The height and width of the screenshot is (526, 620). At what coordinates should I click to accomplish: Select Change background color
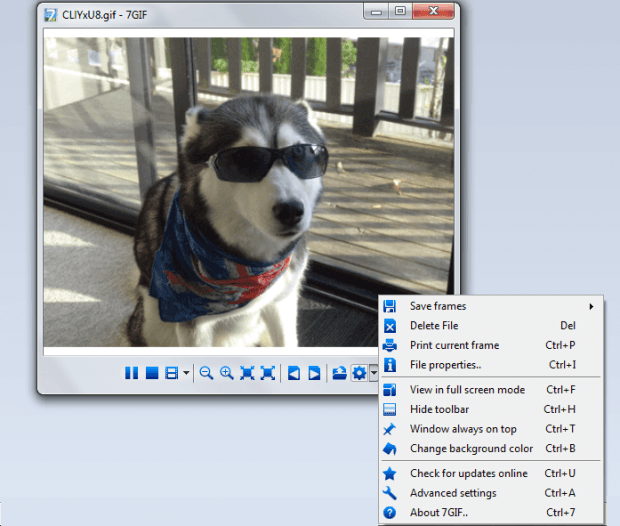[491, 448]
